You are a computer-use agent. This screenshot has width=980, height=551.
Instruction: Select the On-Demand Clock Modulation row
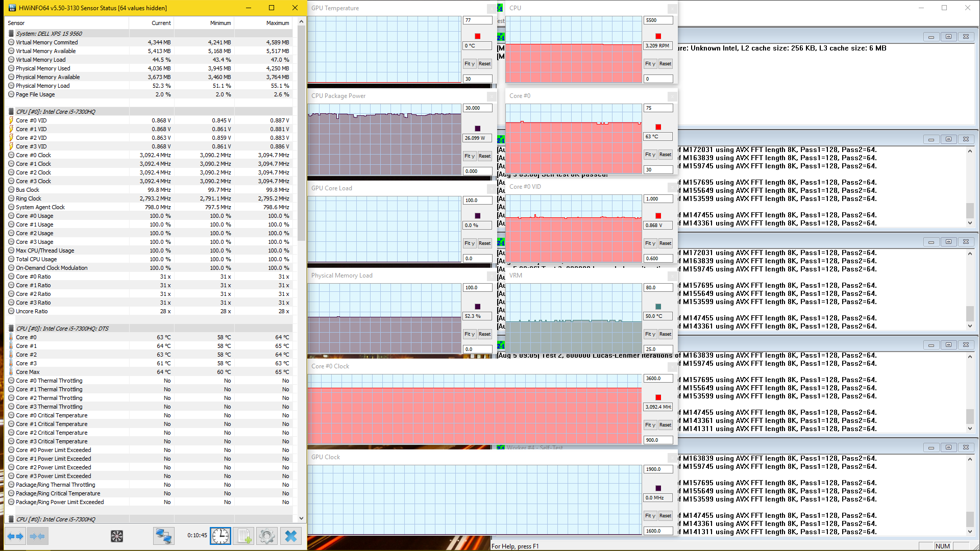(149, 268)
